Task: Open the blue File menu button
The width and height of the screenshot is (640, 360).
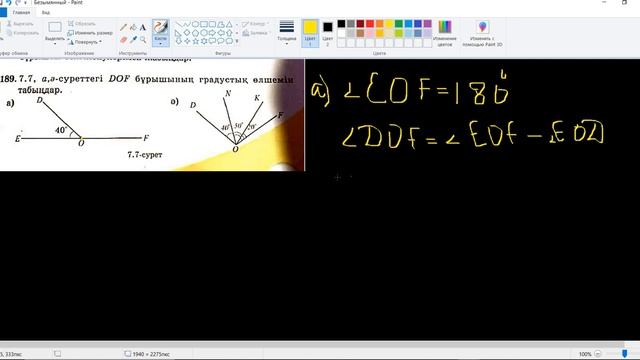Action: pyautogui.click(x=3, y=13)
